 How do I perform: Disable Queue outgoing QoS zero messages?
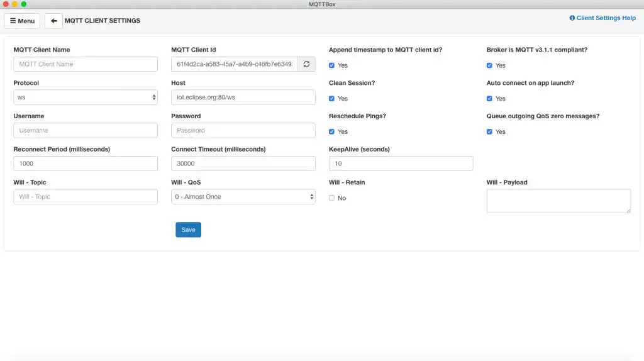tap(490, 132)
